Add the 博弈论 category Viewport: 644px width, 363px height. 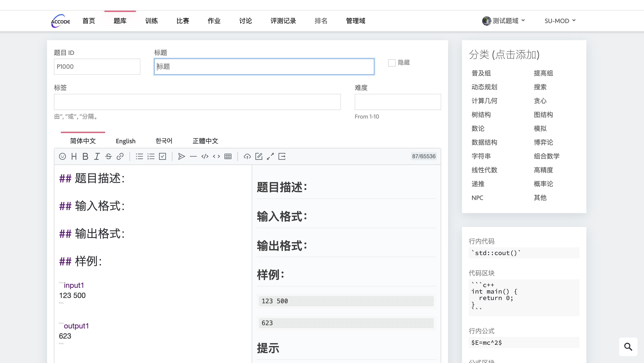point(543,142)
